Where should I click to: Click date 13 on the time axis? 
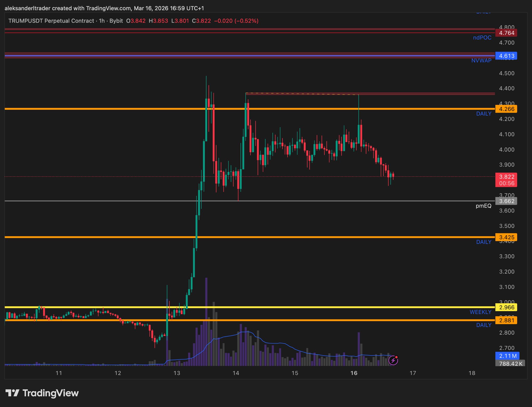point(177,373)
